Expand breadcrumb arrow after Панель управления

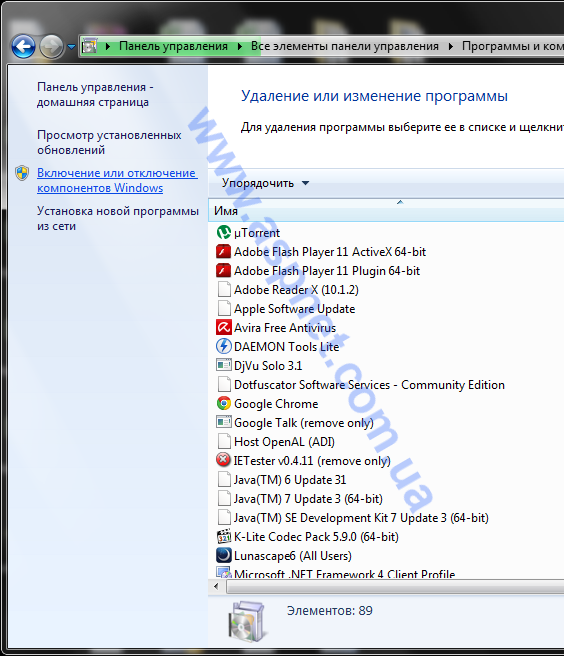click(240, 46)
